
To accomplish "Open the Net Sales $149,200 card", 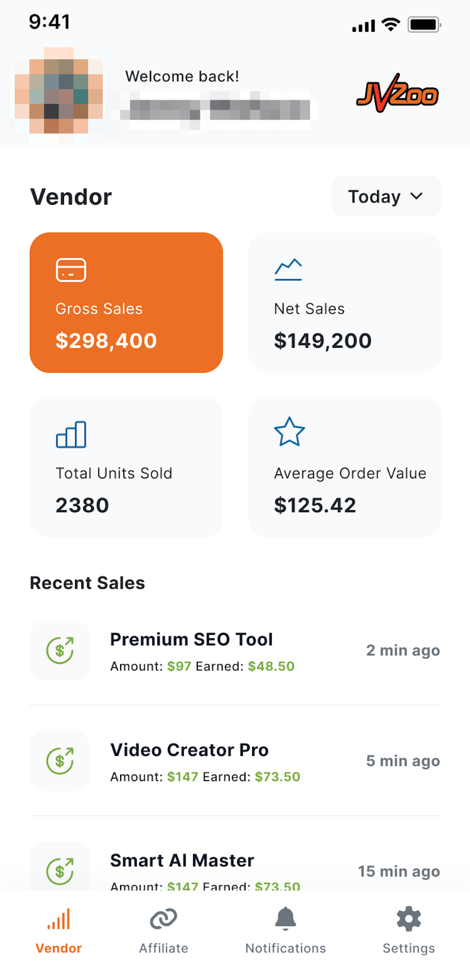I will tap(345, 303).
